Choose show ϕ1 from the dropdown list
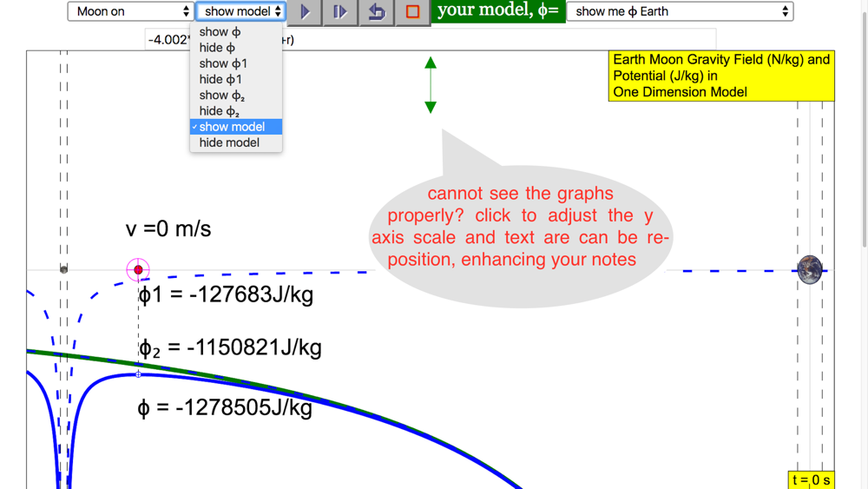Screen dimensions: 868x489 point(223,63)
